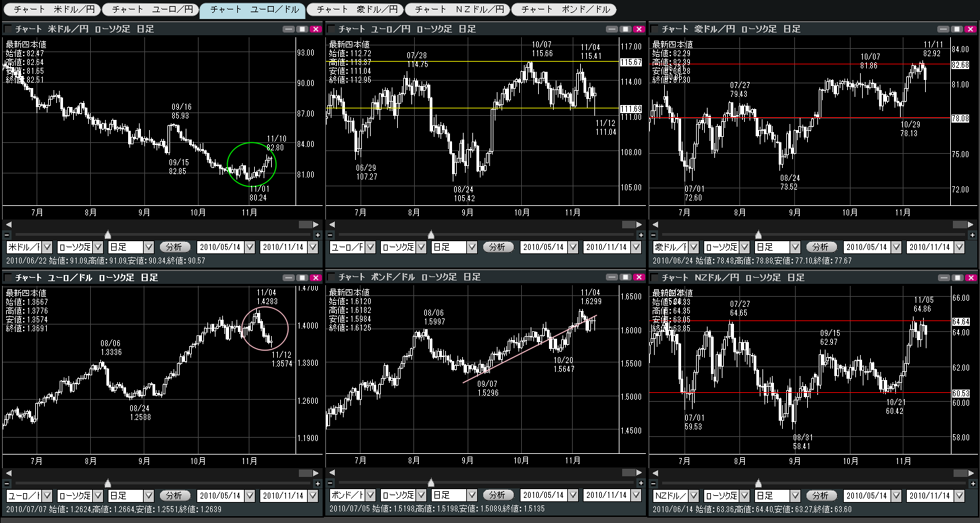Image resolution: width=980 pixels, height=523 pixels.
Task: Click minus zoom icon under NZドル/円 chart
Action: coord(654,483)
